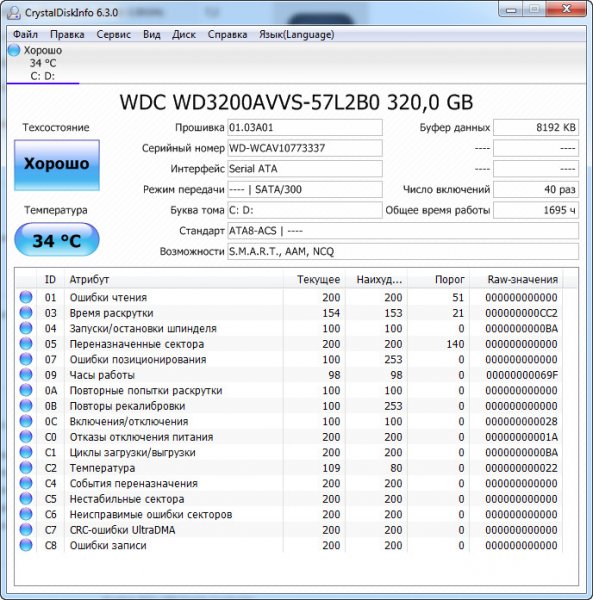Click status orb for C0 Отказы отключения питания

point(26,437)
